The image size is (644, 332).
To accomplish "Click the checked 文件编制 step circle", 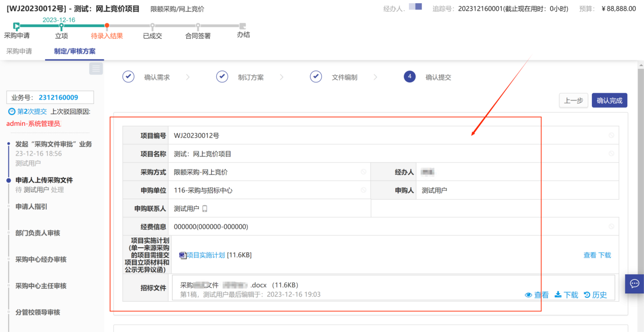I will click(x=316, y=77).
